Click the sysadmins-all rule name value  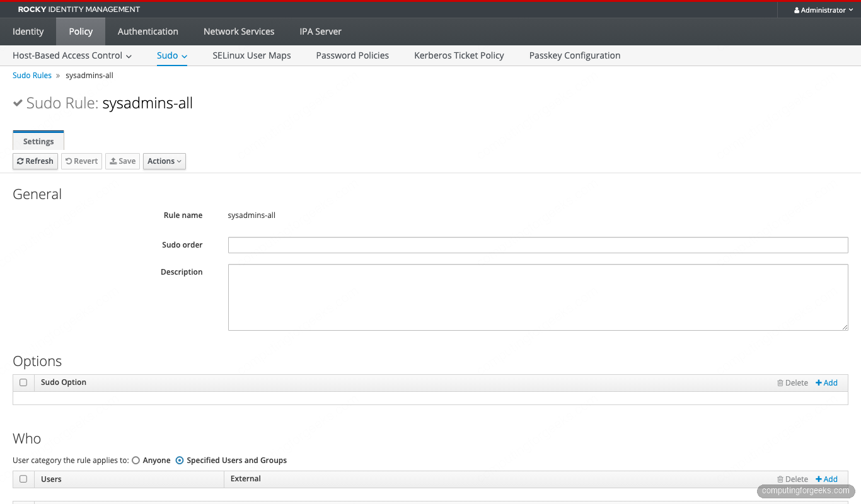251,215
